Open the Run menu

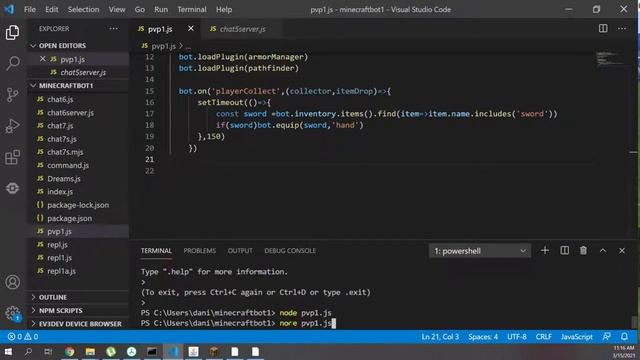(x=161, y=9)
